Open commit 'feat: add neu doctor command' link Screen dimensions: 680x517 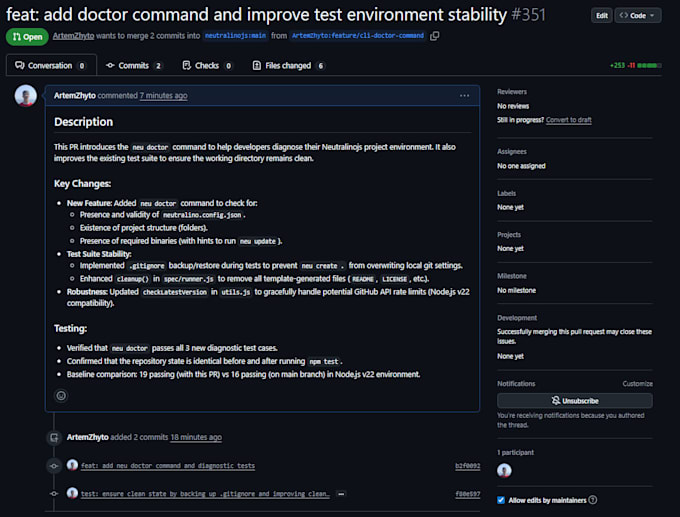168,466
